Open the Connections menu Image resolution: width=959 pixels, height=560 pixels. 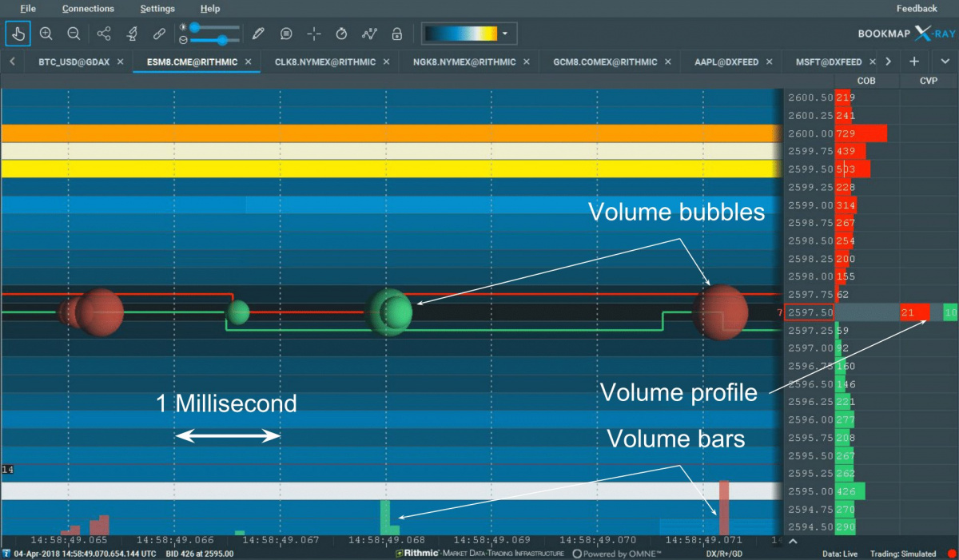point(88,9)
